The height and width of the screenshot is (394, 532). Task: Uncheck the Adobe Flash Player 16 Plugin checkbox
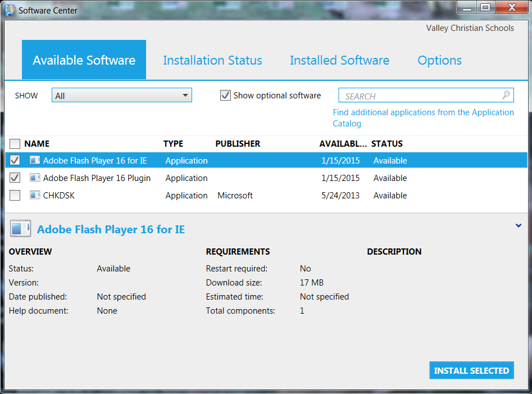pos(15,178)
